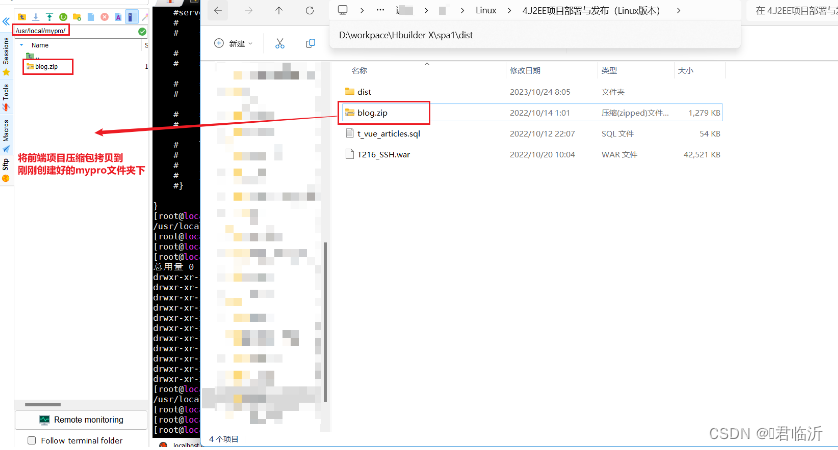
Task: Select the T216_SSH.war file
Action: point(384,154)
